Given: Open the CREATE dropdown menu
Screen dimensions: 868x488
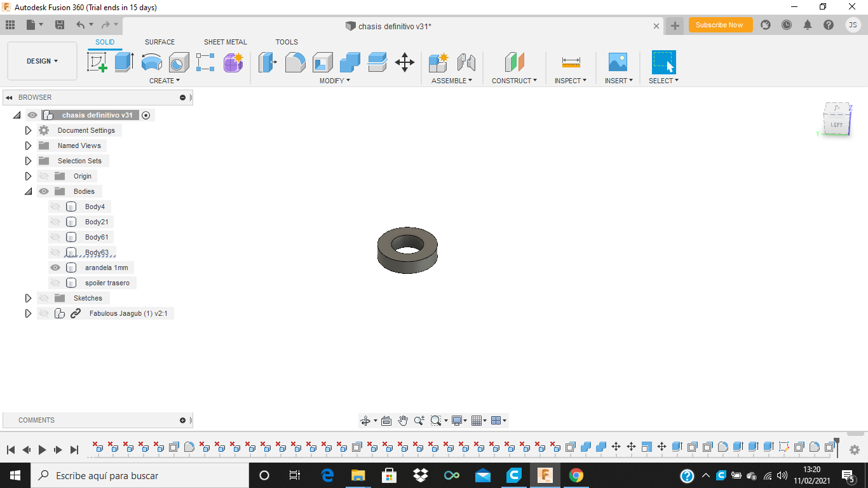Looking at the screenshot, I should click(164, 81).
